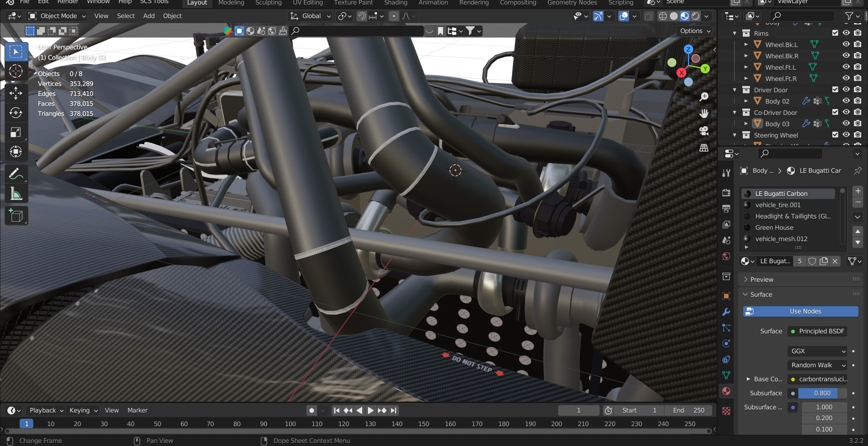Select the Move tool
The width and height of the screenshot is (868, 446).
(x=16, y=93)
